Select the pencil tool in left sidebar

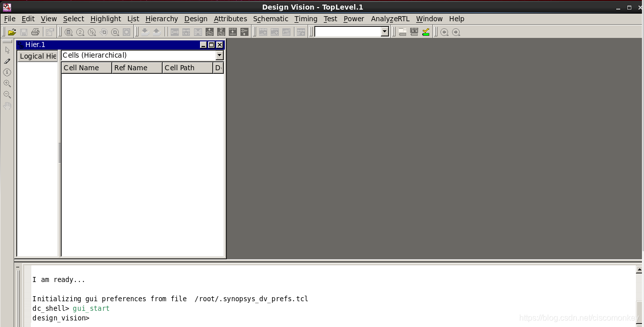click(x=7, y=61)
